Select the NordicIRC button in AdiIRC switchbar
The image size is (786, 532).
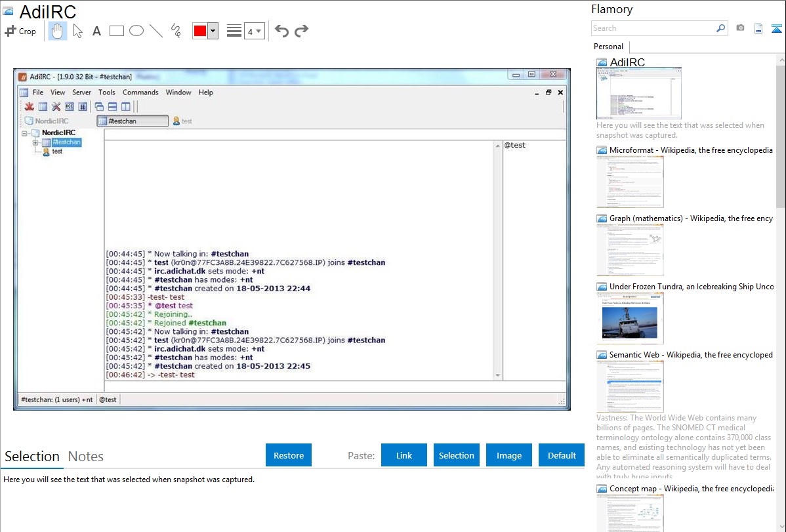[x=47, y=121]
